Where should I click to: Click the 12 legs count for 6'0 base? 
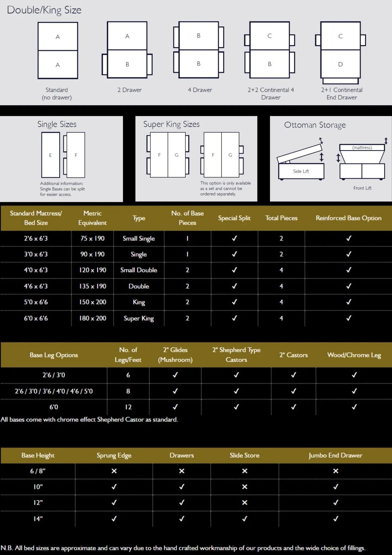pyautogui.click(x=128, y=407)
